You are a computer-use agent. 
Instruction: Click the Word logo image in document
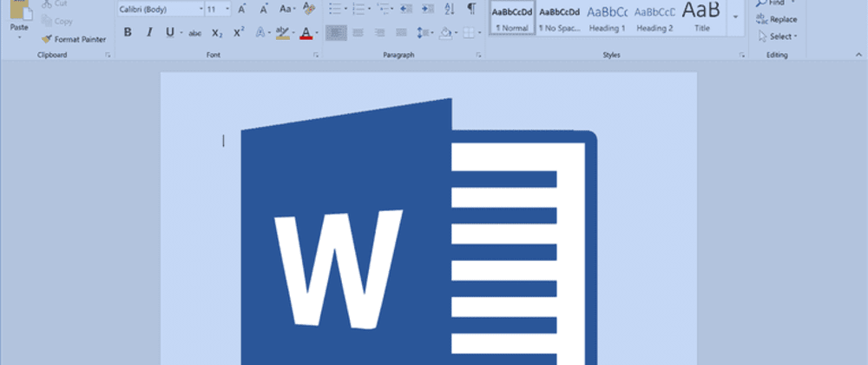pyautogui.click(x=419, y=231)
